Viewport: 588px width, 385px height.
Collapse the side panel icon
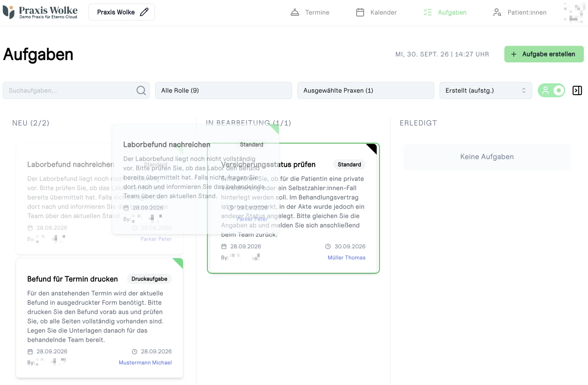[x=577, y=90]
